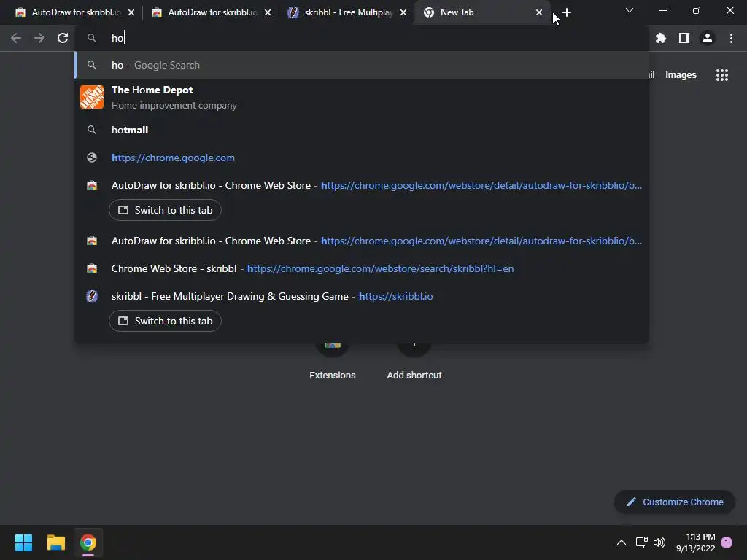
Task: Switch to first AutoDraw for skribbl.io tab
Action: click(x=74, y=12)
